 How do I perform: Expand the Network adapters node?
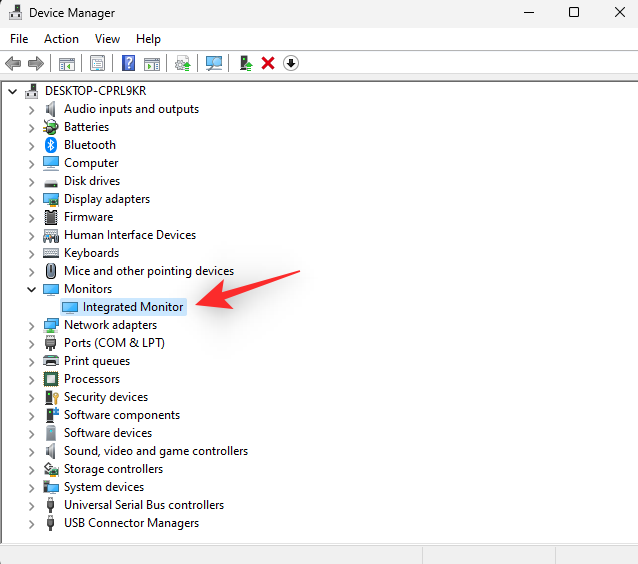[x=31, y=325]
